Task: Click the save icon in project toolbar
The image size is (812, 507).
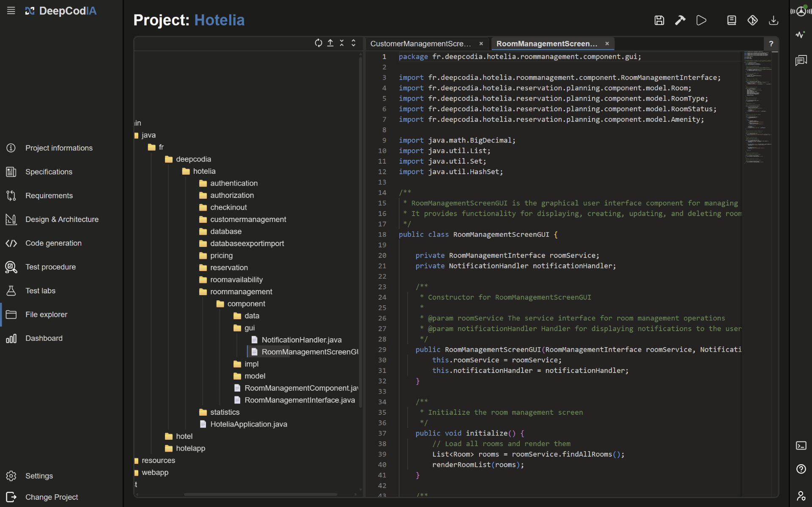Action: tap(659, 20)
